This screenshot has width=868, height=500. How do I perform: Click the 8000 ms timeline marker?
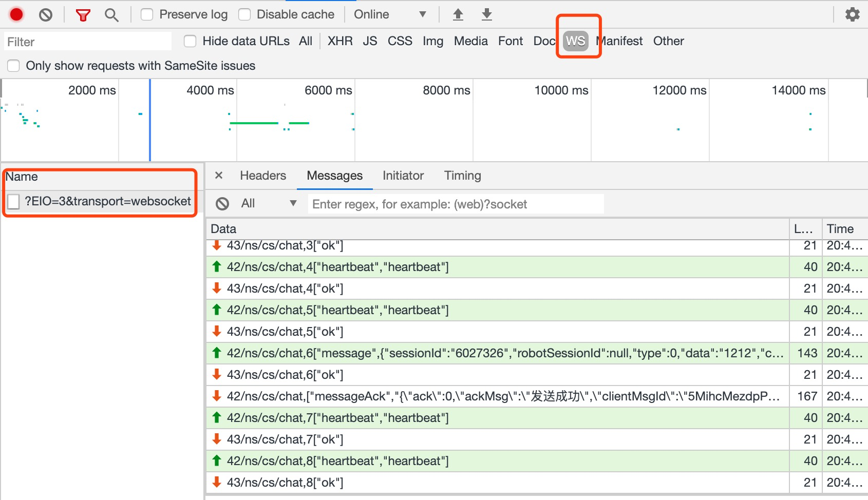pos(446,90)
